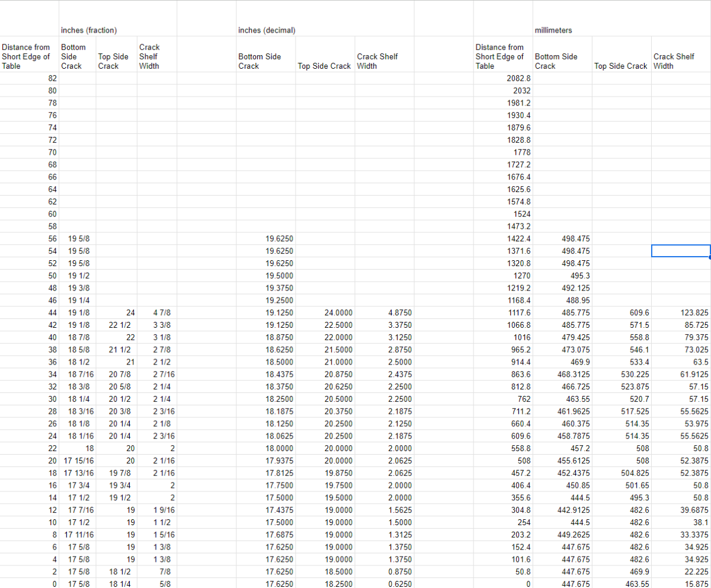711x588 pixels.
Task: Select the fraction cell reading 22 1/2
Action: coord(117,325)
